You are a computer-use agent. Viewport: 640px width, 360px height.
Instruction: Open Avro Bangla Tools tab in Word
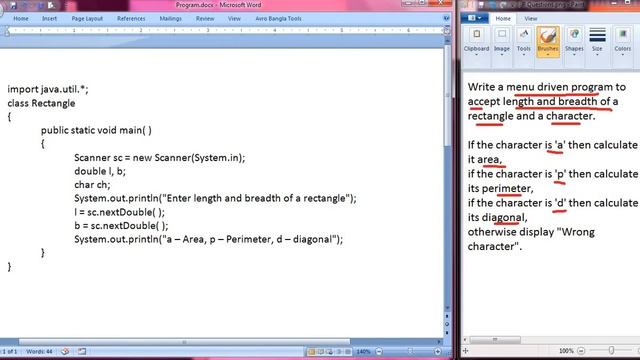[278, 18]
